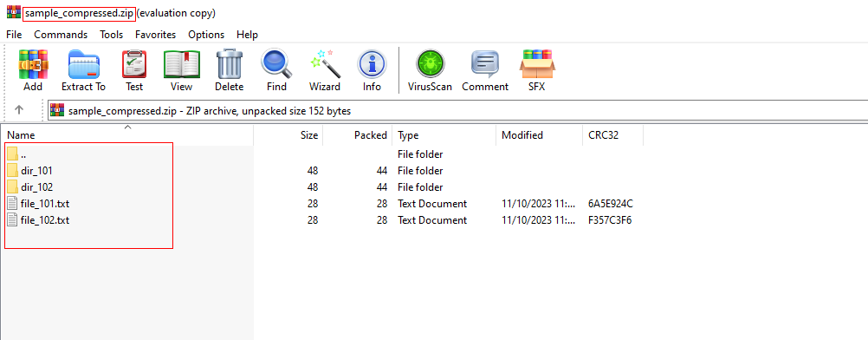Viewport: 868px width, 340px height.
Task: Click the address bar path field
Action: click(457, 110)
